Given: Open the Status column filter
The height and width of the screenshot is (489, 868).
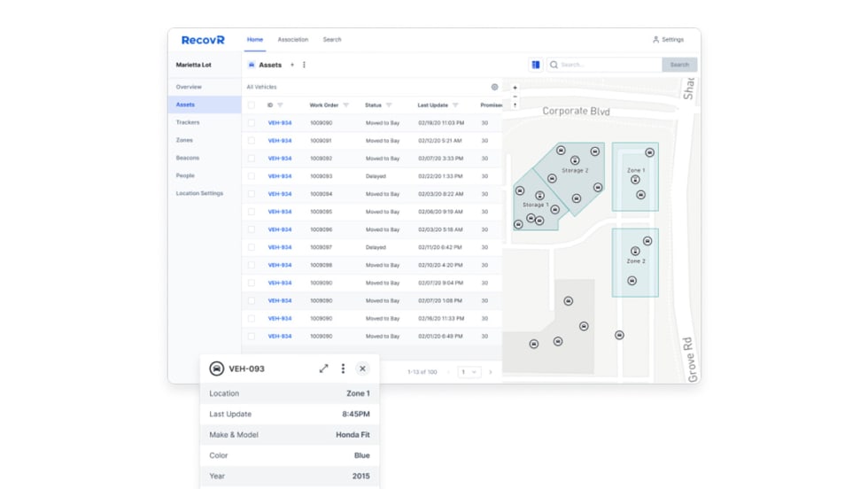Looking at the screenshot, I should 389,105.
